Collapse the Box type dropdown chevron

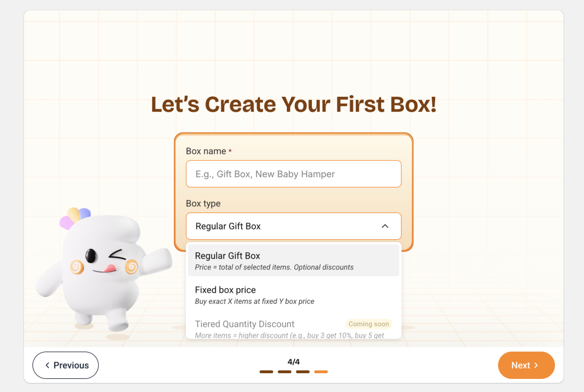tap(385, 226)
